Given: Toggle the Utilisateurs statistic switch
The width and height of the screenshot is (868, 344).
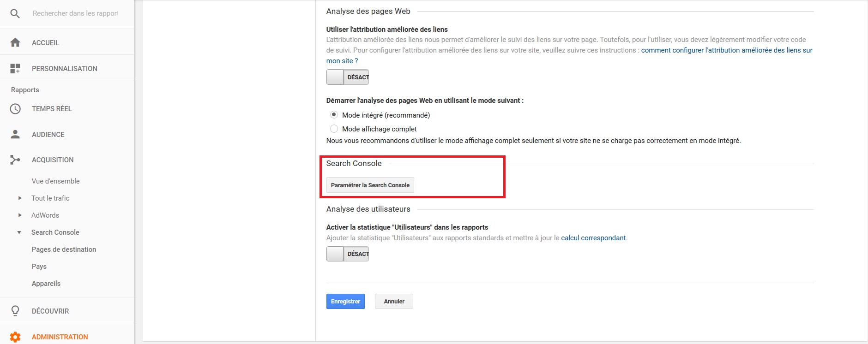Looking at the screenshot, I should coord(348,254).
